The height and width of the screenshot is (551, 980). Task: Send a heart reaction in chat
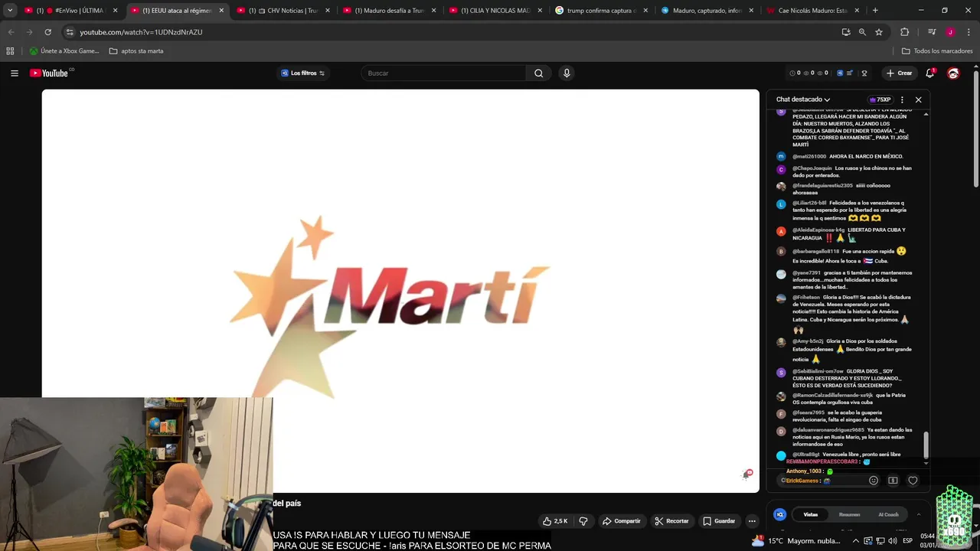pos(913,481)
